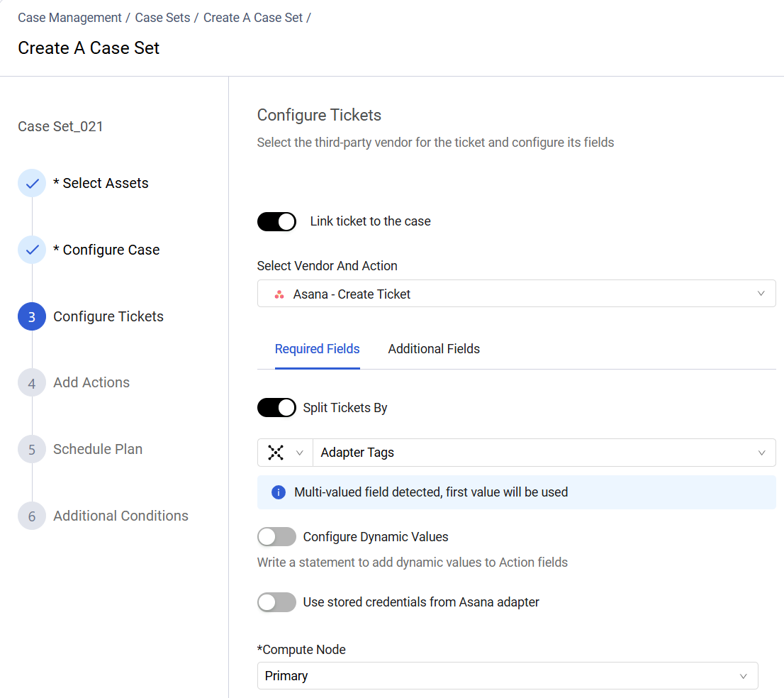
Task: Click the step 6 Additional Conditions circle
Action: pos(31,516)
